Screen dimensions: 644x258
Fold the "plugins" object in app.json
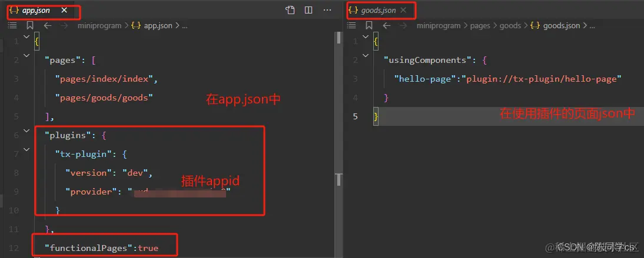pos(26,131)
